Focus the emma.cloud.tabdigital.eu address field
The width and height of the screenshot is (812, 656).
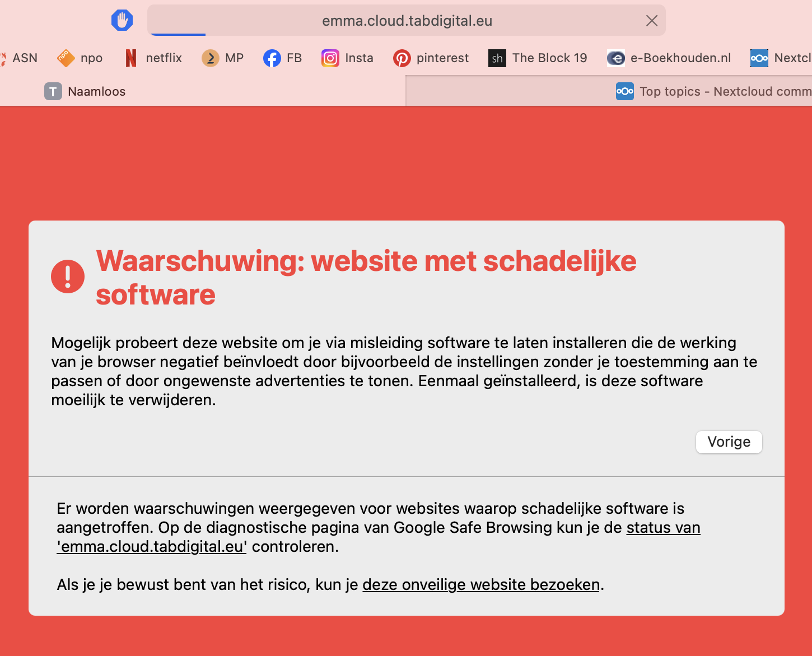click(x=407, y=21)
